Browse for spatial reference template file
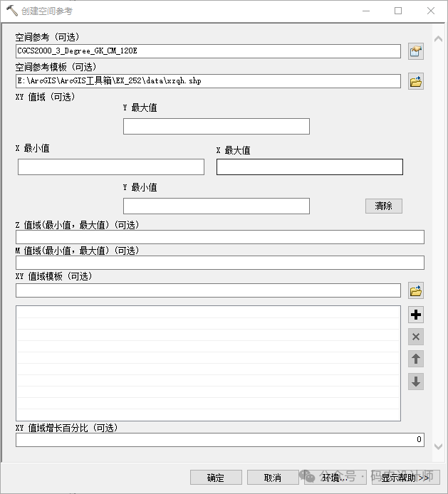The image size is (448, 494). 416,81
